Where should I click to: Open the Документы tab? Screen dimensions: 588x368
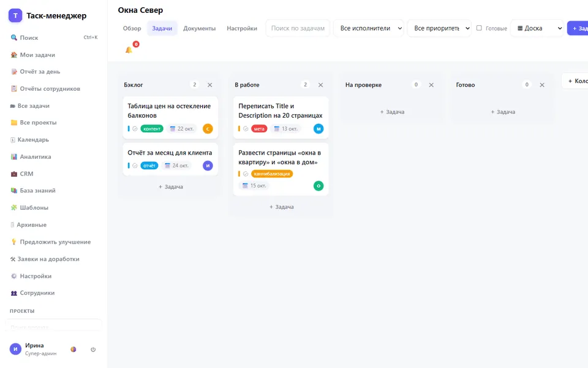(200, 28)
